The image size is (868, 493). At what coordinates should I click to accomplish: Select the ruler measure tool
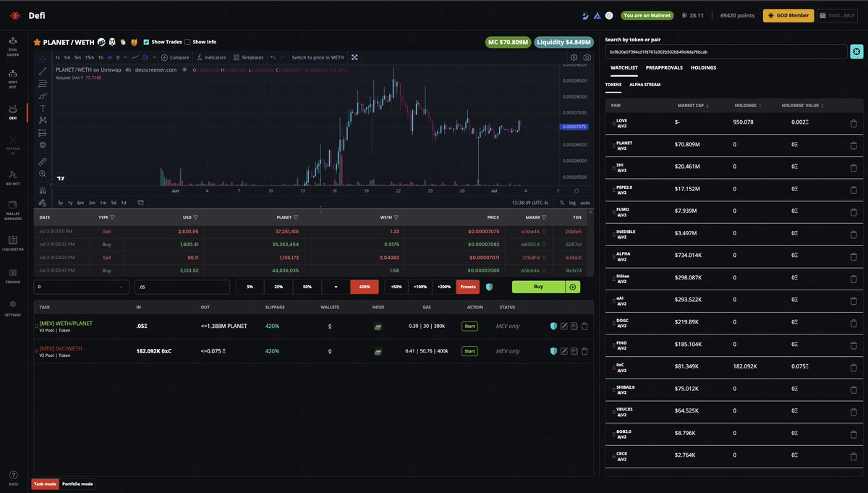coord(43,161)
